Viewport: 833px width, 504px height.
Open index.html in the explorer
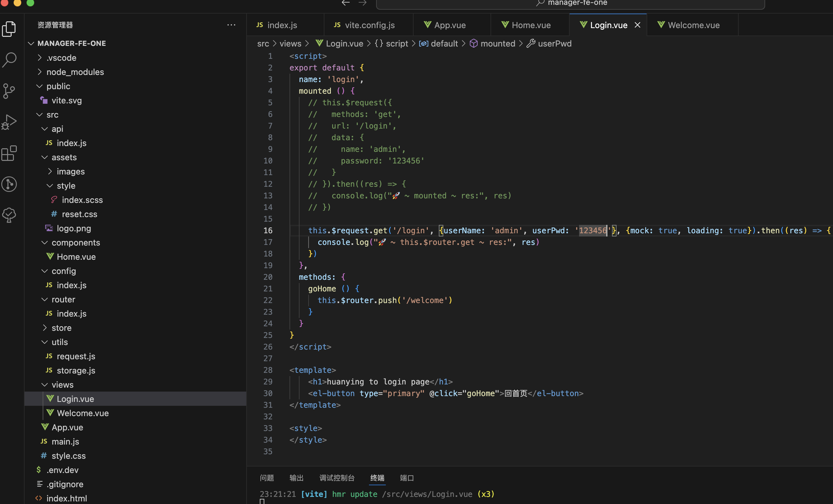(x=135, y=498)
